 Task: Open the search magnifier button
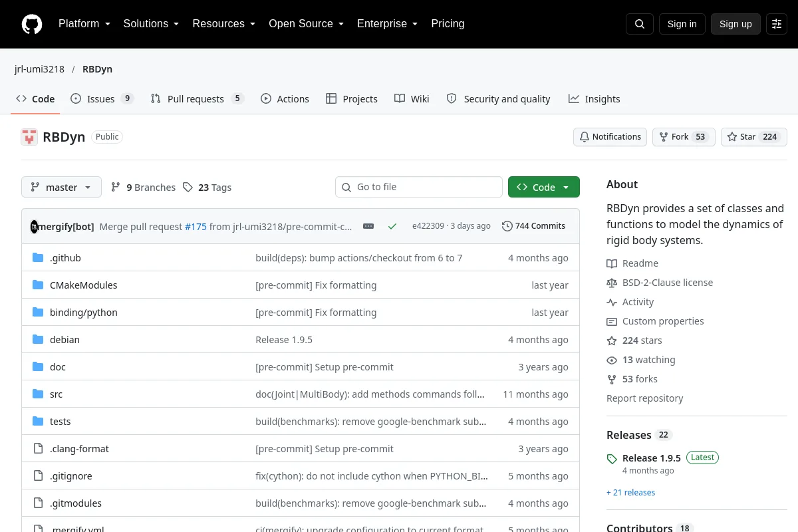(640, 24)
